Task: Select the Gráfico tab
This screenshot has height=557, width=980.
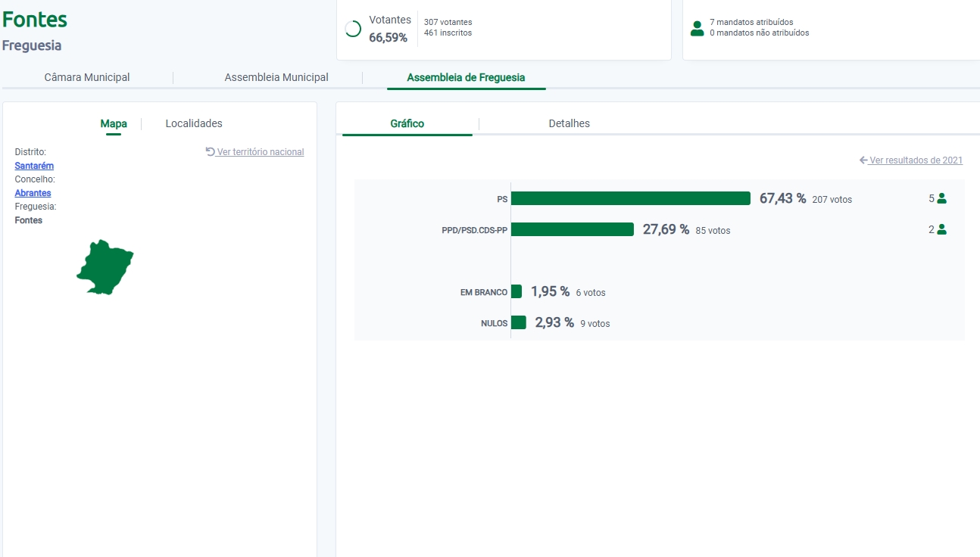Action: pos(407,123)
